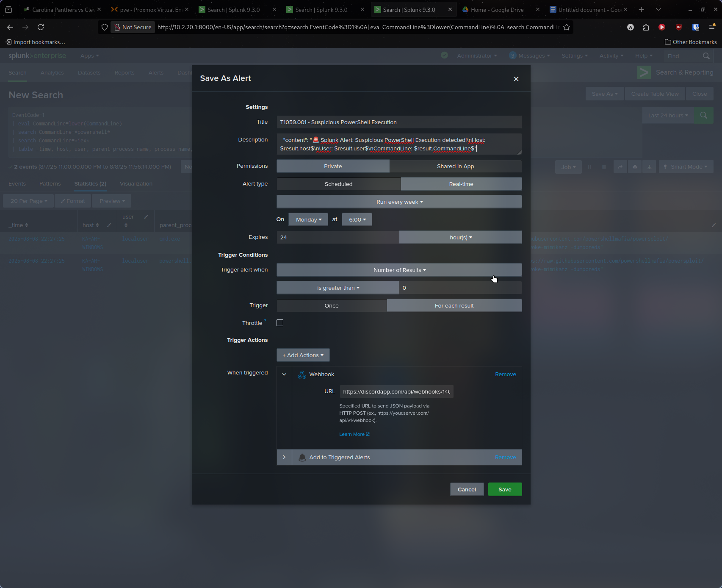Set Permissions to Shared in App
Image resolution: width=722 pixels, height=588 pixels.
pyautogui.click(x=455, y=166)
